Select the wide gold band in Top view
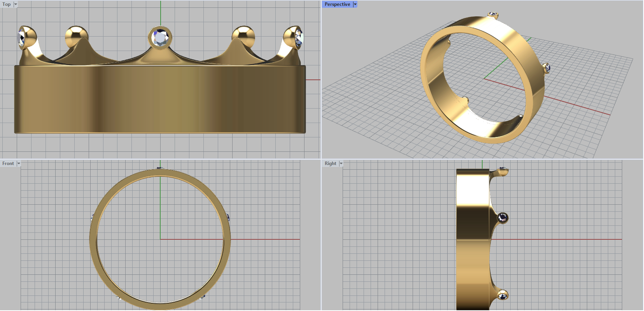Screen dimensions: 644x311 pos(160,99)
